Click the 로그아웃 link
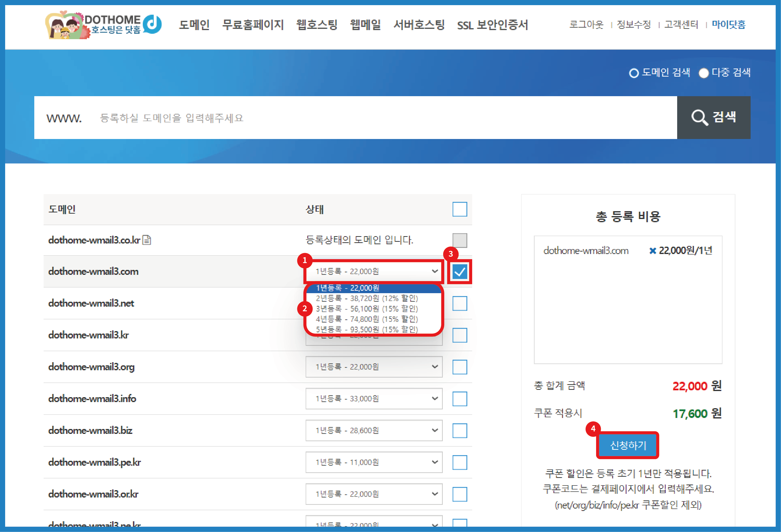 (586, 24)
